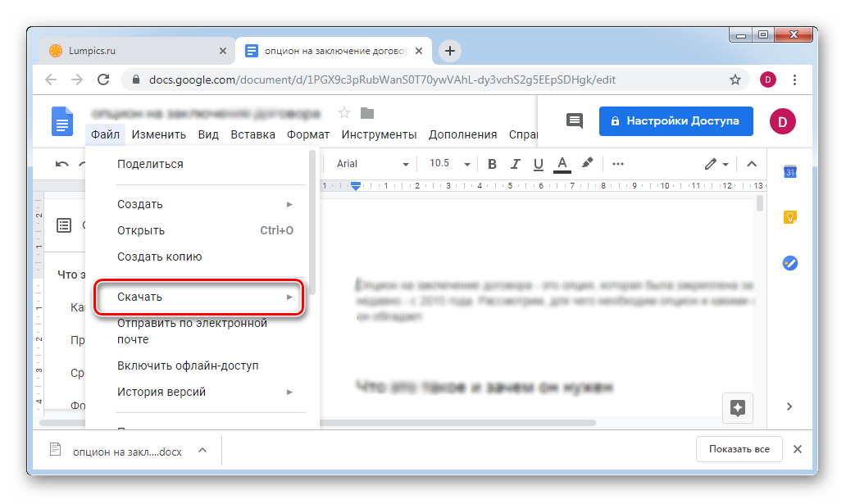Click Показать все downloads button
This screenshot has height=504, width=846.
739,449
